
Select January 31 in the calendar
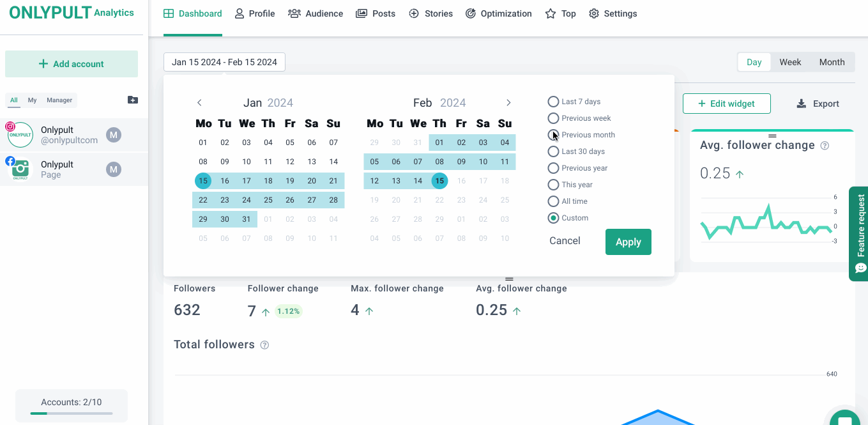tap(247, 219)
